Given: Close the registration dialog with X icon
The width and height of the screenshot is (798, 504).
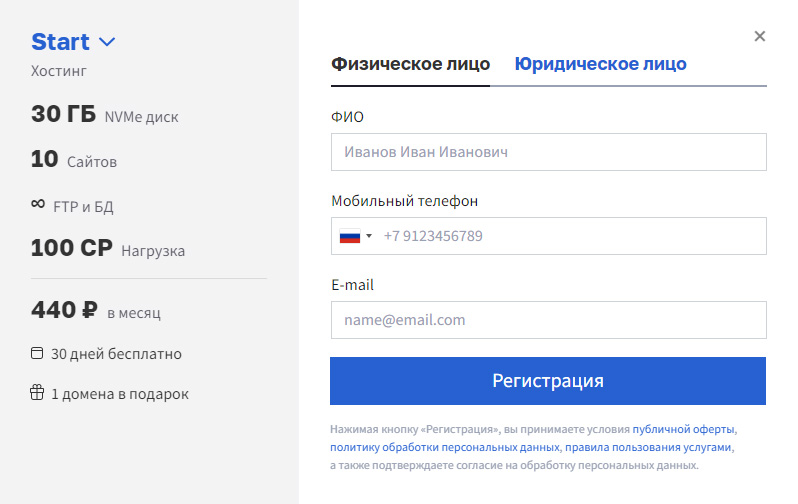Looking at the screenshot, I should pyautogui.click(x=759, y=36).
